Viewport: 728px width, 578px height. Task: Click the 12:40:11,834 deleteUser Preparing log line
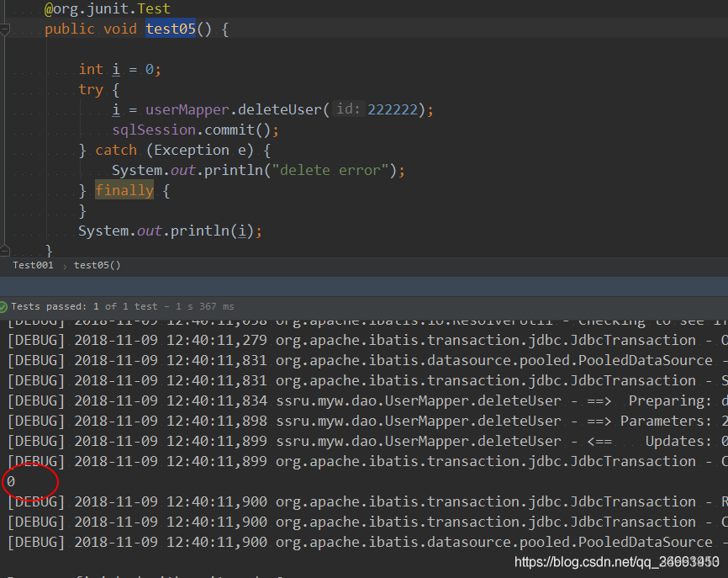pos(367,400)
